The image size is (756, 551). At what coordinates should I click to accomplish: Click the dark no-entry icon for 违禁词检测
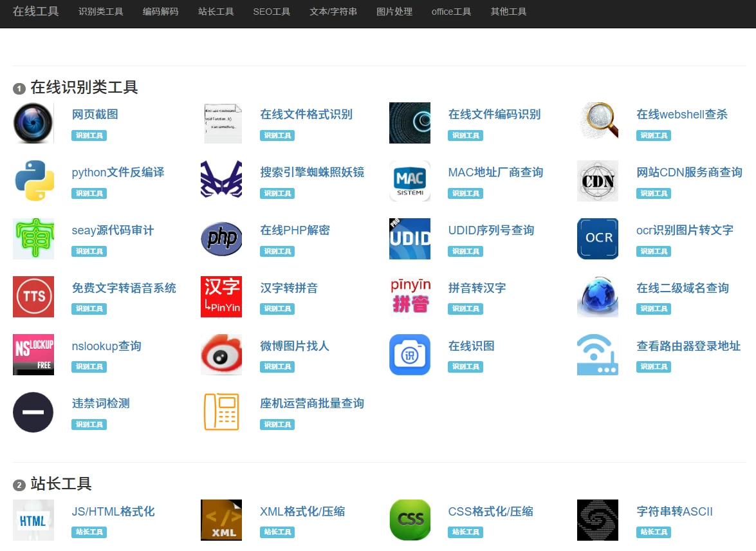[33, 412]
